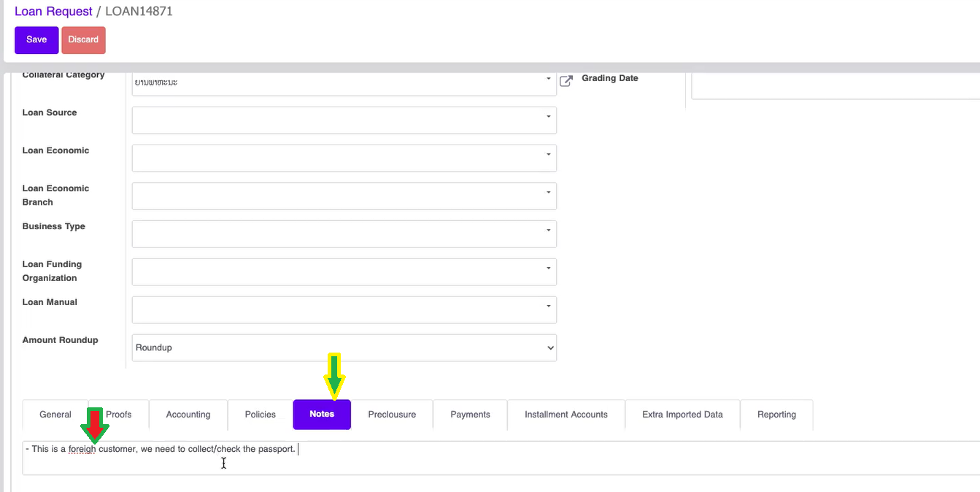Open the Loan Manual dropdown
Viewport: 980px width, 492px height.
(344, 310)
